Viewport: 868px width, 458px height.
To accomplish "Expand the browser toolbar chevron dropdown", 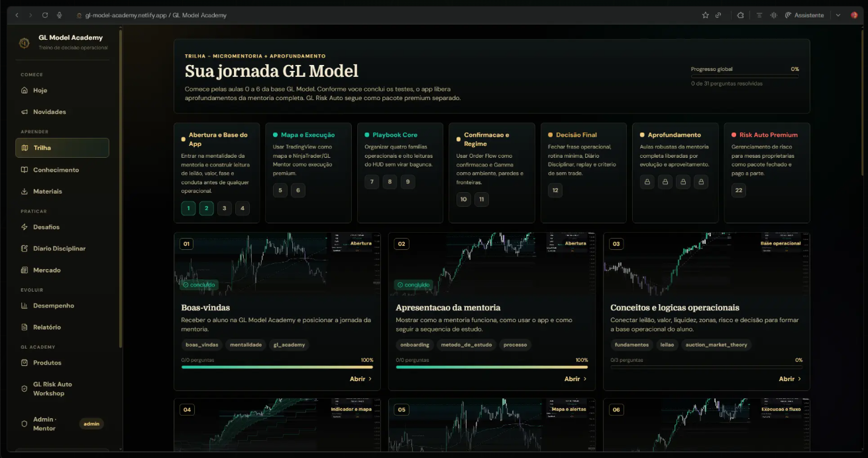I will pos(838,15).
